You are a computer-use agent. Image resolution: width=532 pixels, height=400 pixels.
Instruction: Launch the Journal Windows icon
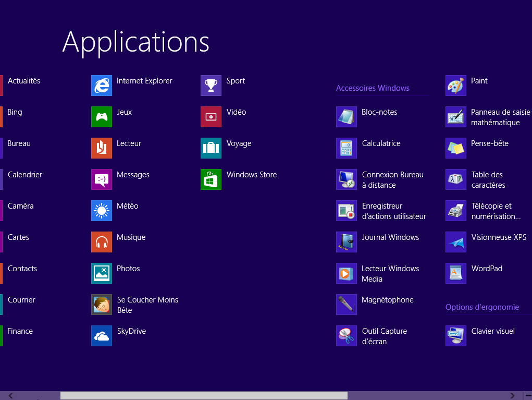click(x=347, y=242)
